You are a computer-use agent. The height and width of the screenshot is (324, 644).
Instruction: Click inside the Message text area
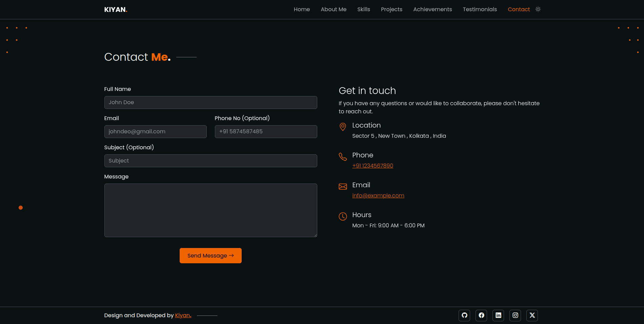210,210
